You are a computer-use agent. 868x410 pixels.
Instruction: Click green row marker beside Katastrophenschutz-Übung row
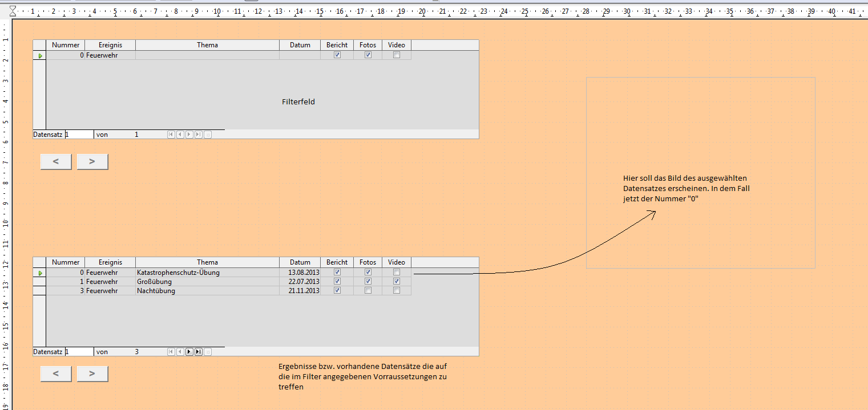point(40,273)
